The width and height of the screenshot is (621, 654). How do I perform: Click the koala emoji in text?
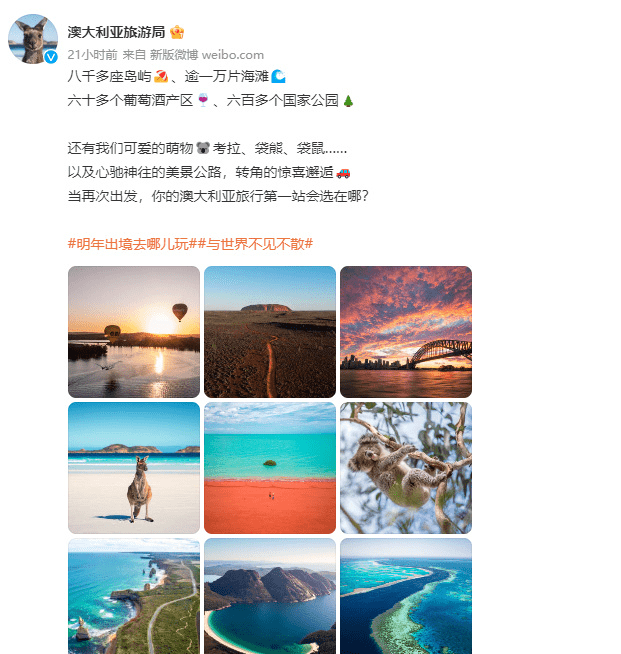pyautogui.click(x=203, y=148)
